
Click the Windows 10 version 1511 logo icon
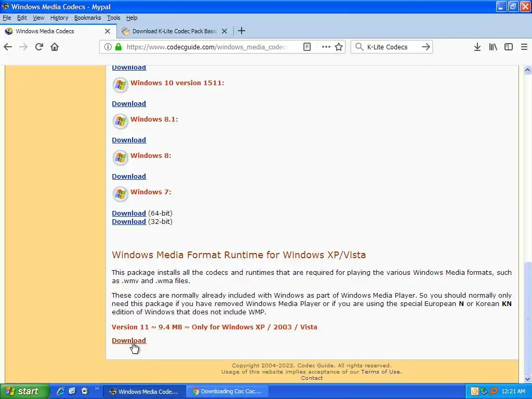(x=120, y=85)
